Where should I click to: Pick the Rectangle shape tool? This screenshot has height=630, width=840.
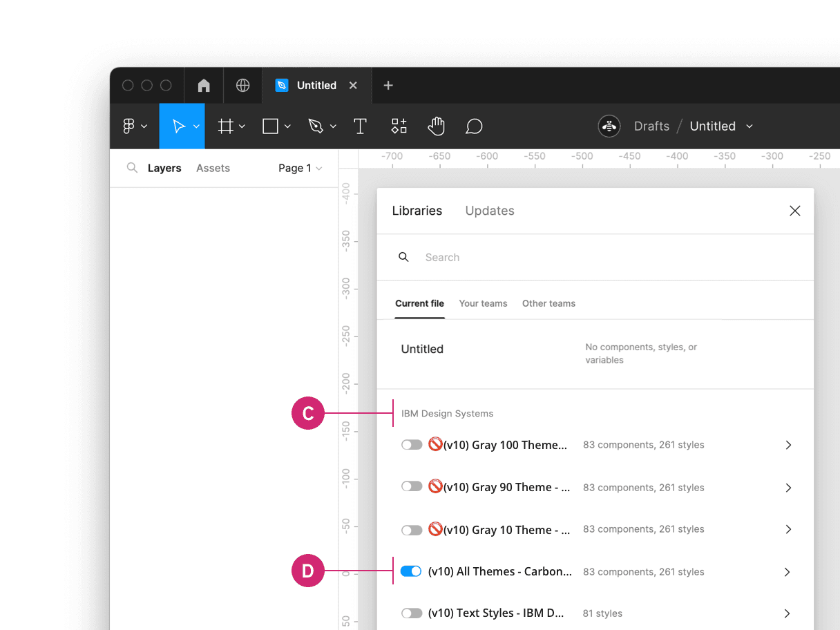coord(270,126)
